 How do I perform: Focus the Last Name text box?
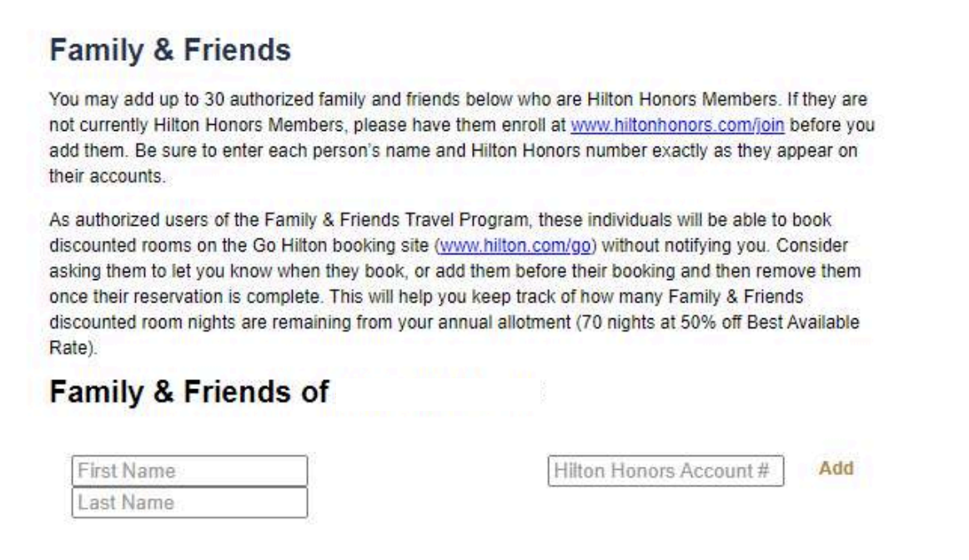pyautogui.click(x=189, y=502)
